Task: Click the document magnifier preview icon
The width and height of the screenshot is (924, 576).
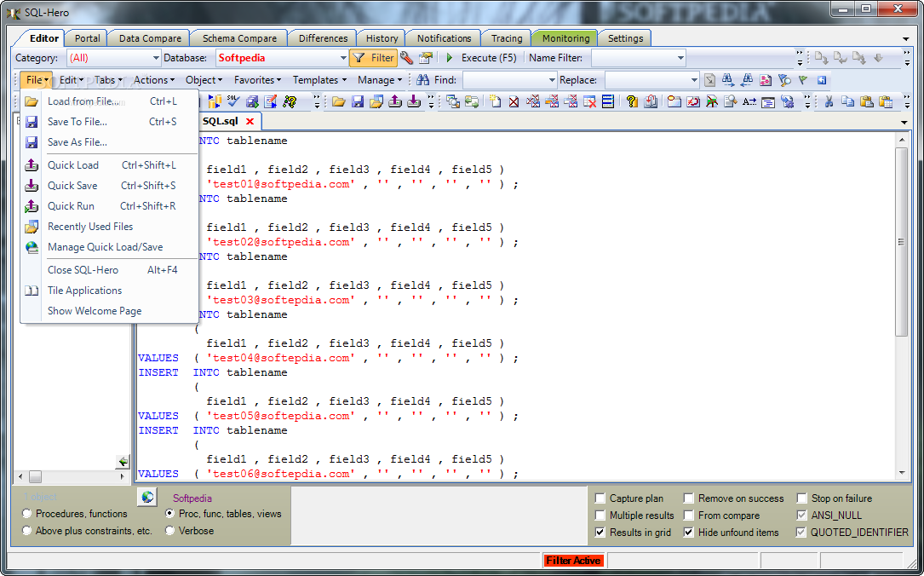Action: [730, 101]
